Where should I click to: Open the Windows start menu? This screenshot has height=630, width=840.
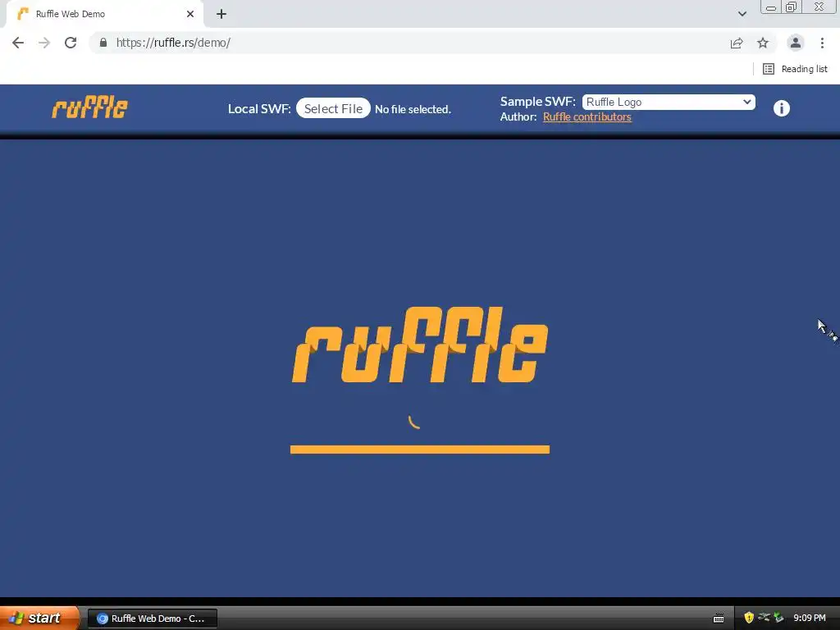tap(39, 619)
